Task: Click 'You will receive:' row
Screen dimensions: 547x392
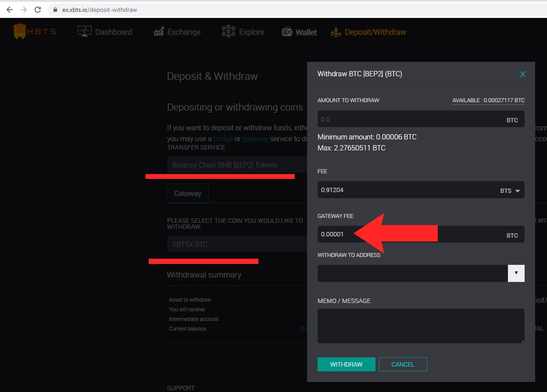Action: pos(187,310)
